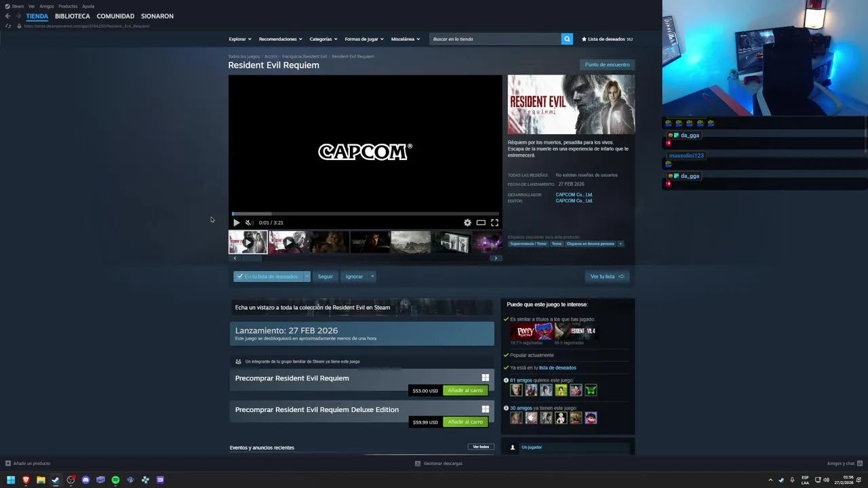Open Resident Evil collection banner
The height and width of the screenshot is (488, 868).
(x=362, y=307)
